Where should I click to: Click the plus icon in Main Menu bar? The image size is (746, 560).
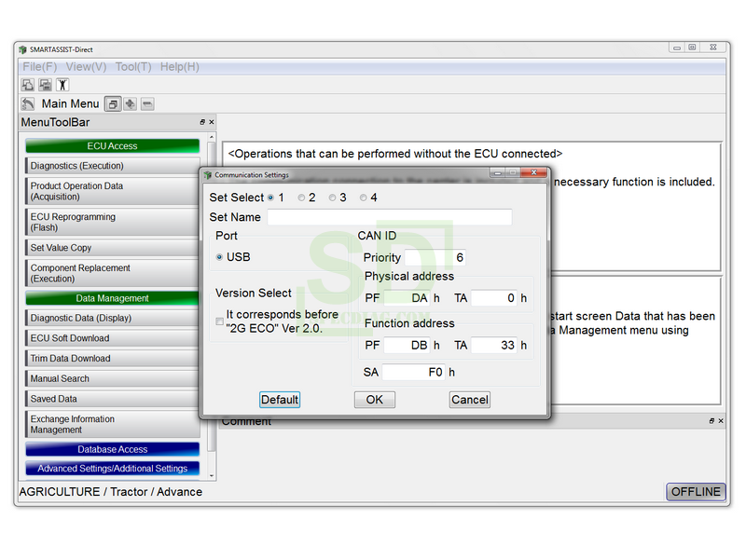coord(131,104)
